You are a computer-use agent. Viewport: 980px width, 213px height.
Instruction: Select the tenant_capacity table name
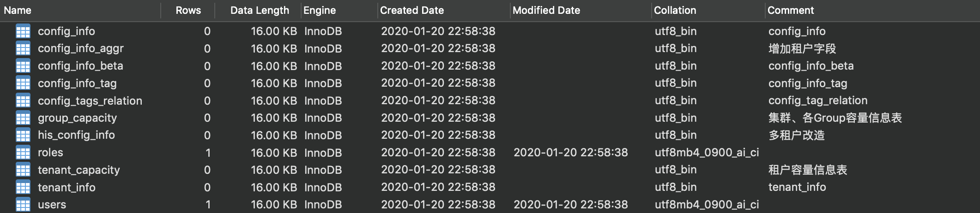pyautogui.click(x=79, y=170)
